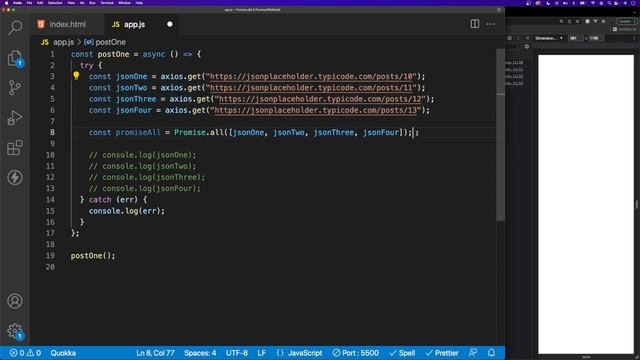The height and width of the screenshot is (360, 640).
Task: Switch to the index.html tab
Action: click(68, 24)
